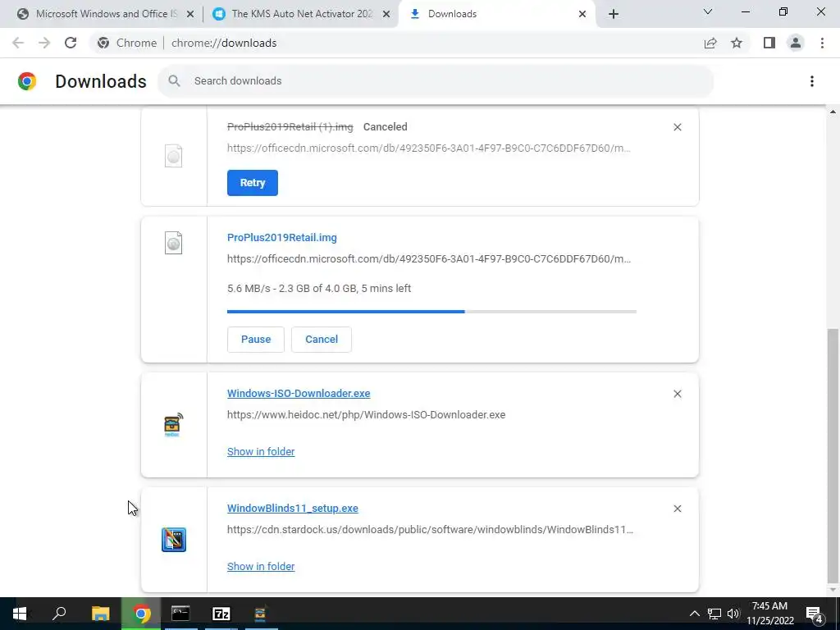Click the scrollbar up arrow
Image resolution: width=840 pixels, height=630 pixels.
(x=833, y=112)
